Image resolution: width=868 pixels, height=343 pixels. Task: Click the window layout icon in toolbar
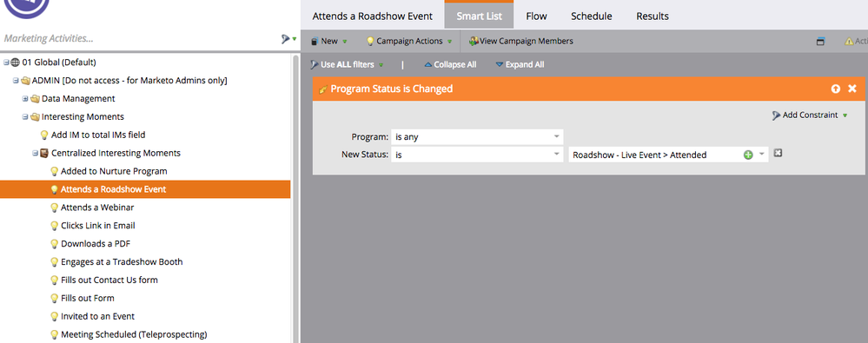[x=820, y=41]
